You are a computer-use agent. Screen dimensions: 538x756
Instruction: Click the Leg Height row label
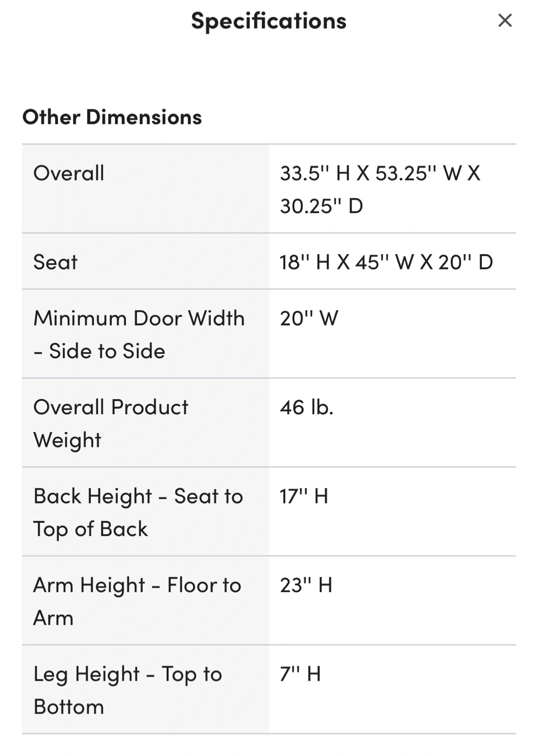click(128, 690)
